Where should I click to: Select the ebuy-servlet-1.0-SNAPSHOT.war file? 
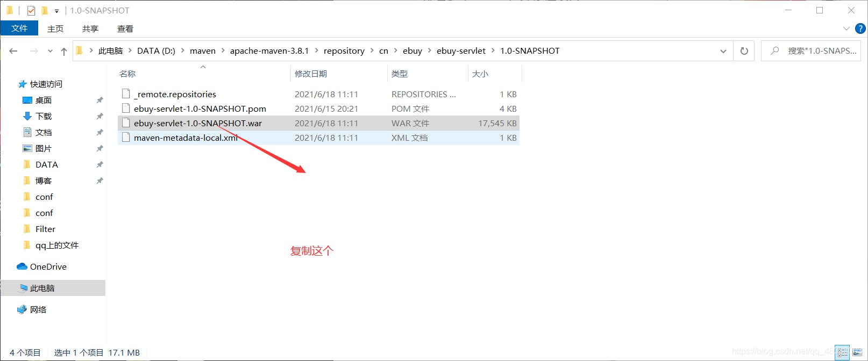click(x=318, y=123)
